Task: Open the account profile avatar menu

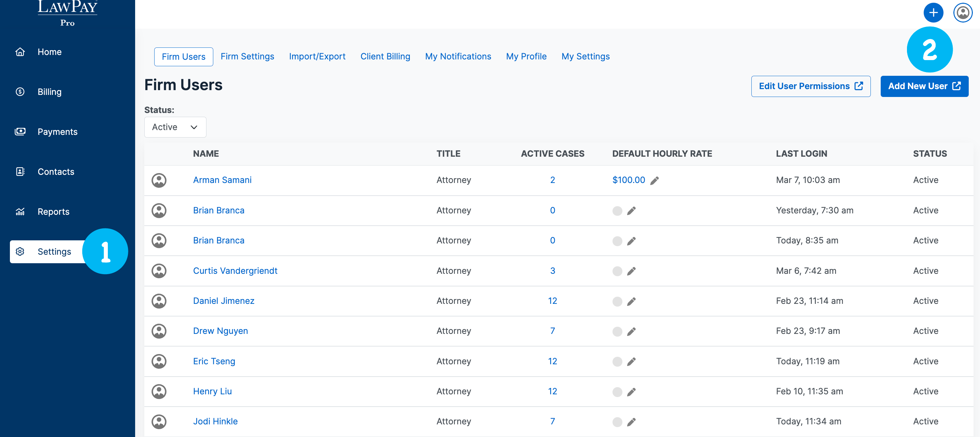Action: [963, 13]
